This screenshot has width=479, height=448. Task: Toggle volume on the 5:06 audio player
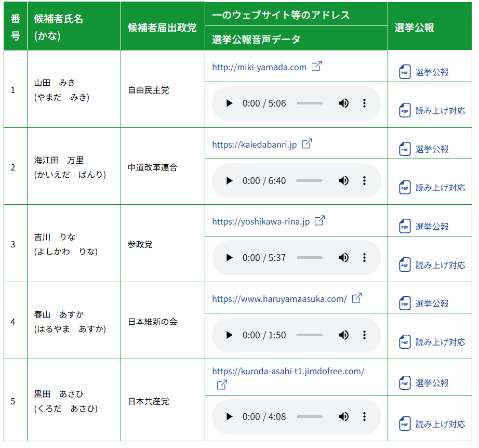click(x=343, y=103)
